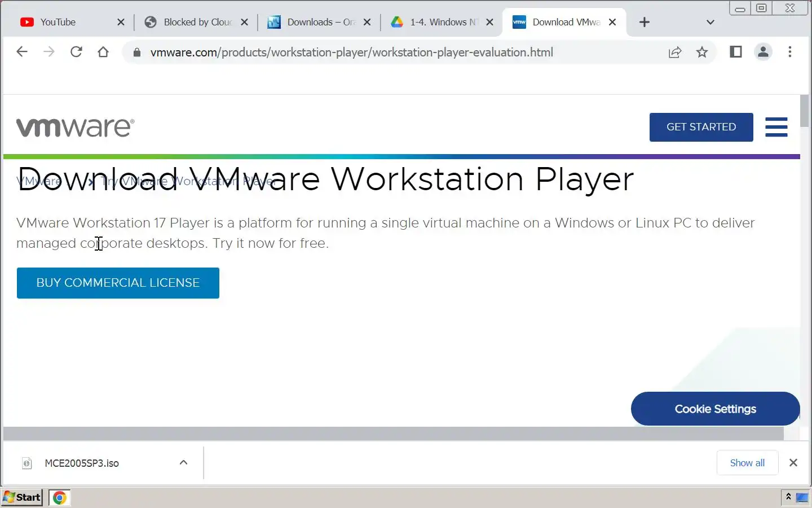Open the browser home page icon
The image size is (812, 508).
click(x=103, y=52)
